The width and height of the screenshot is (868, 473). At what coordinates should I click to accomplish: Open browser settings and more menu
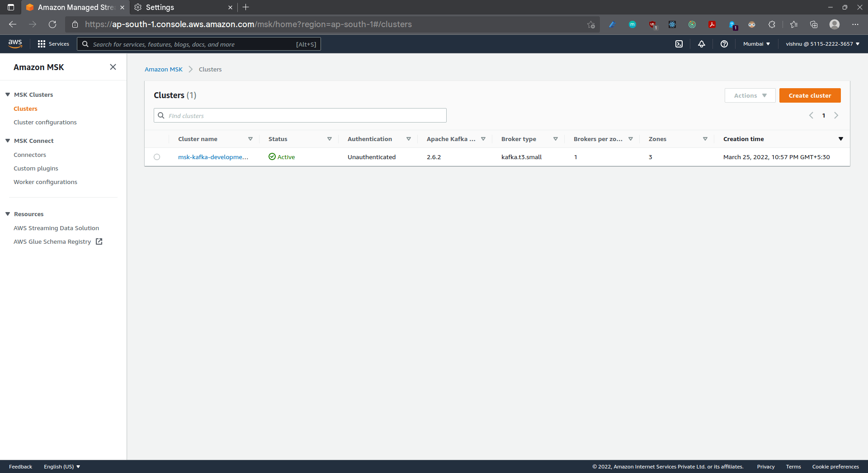[x=855, y=24]
